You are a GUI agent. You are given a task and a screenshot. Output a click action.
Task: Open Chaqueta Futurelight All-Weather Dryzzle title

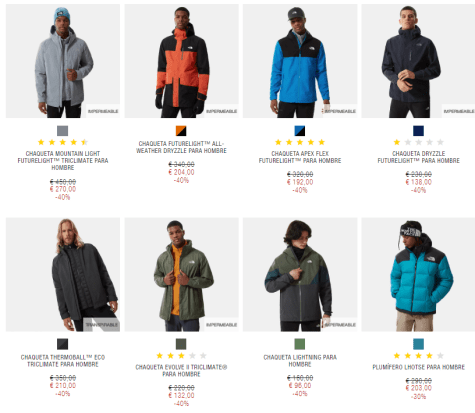point(181,147)
